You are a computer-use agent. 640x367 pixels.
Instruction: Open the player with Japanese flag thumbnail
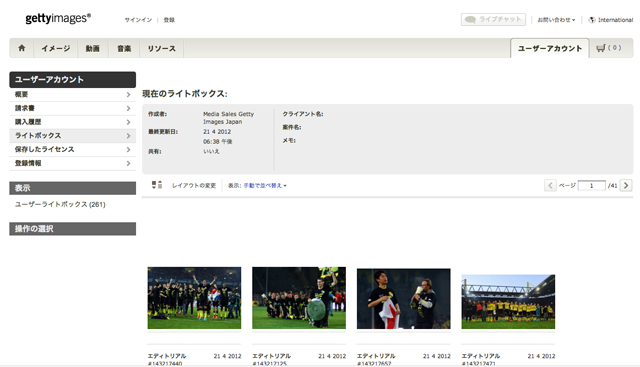pyautogui.click(x=404, y=298)
